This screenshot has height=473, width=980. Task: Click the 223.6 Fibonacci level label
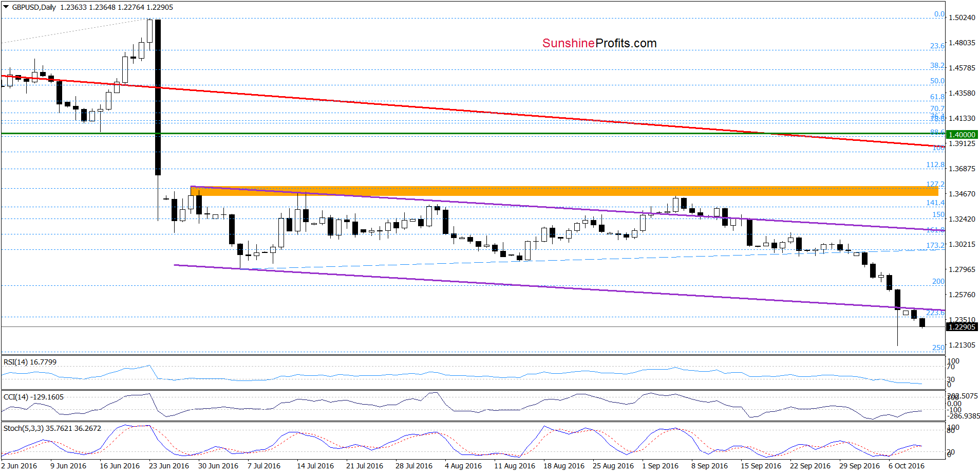935,313
